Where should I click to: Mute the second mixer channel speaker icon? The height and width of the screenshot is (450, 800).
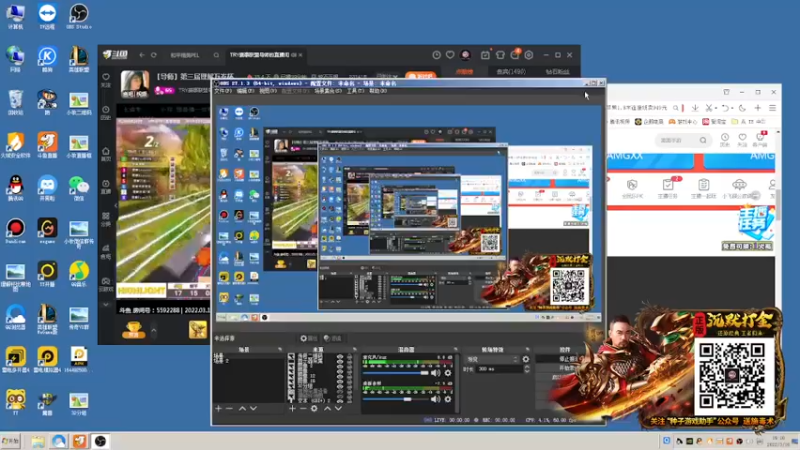click(x=436, y=399)
